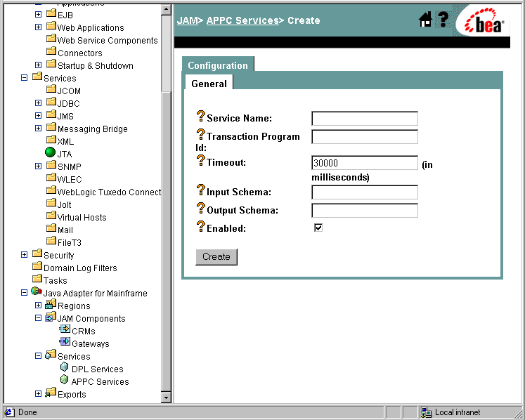Expand the Messaging Bridge node
This screenshot has width=525, height=420.
[38, 128]
